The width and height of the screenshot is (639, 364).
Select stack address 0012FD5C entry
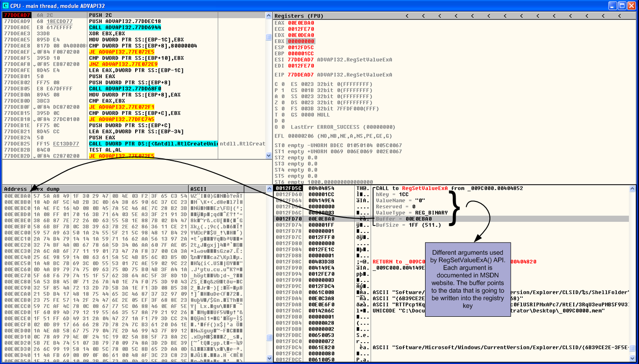[288, 188]
